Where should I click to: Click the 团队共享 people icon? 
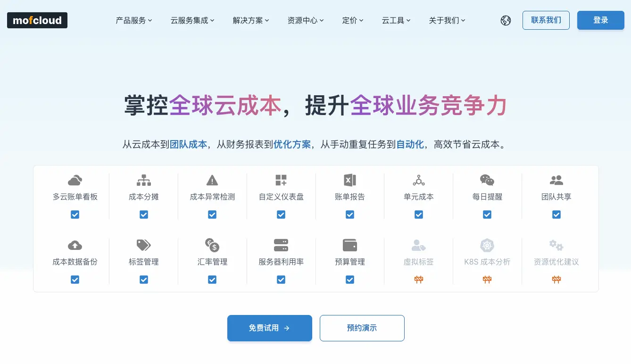[556, 180]
